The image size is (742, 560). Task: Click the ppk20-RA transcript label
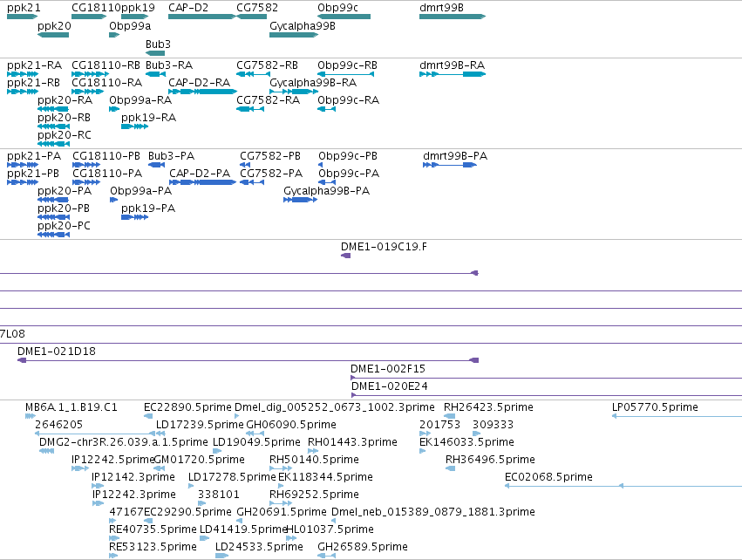pyautogui.click(x=65, y=100)
